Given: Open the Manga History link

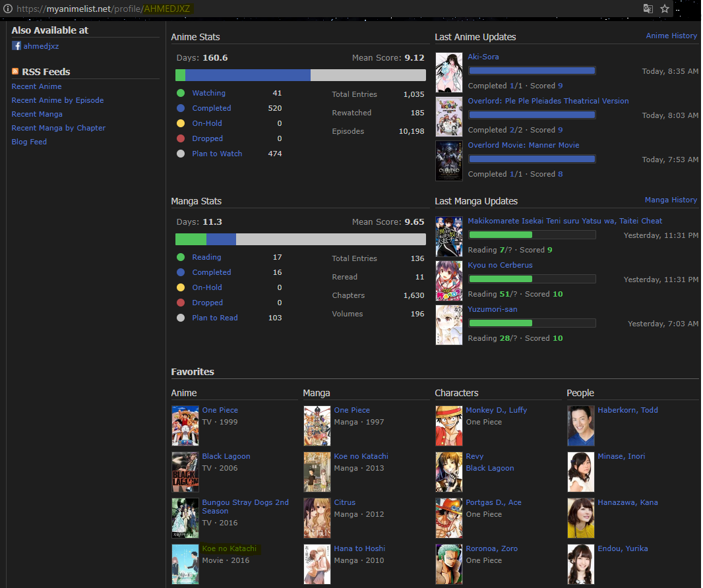Looking at the screenshot, I should 670,200.
